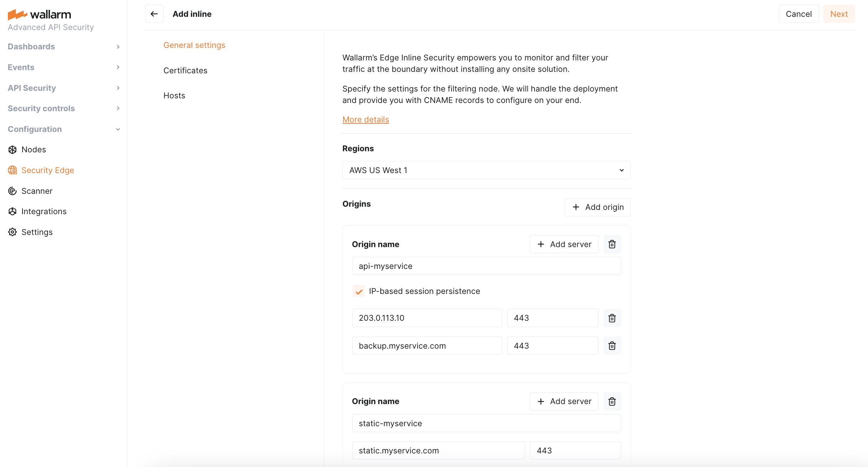This screenshot has width=868, height=467.
Task: Remove the backup.myservice.com server entry
Action: click(x=612, y=346)
